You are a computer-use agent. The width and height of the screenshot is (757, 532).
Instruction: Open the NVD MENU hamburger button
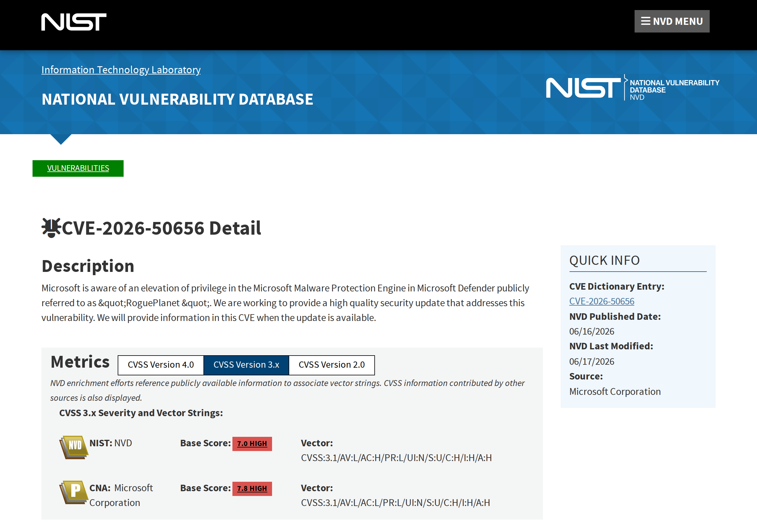(x=672, y=21)
